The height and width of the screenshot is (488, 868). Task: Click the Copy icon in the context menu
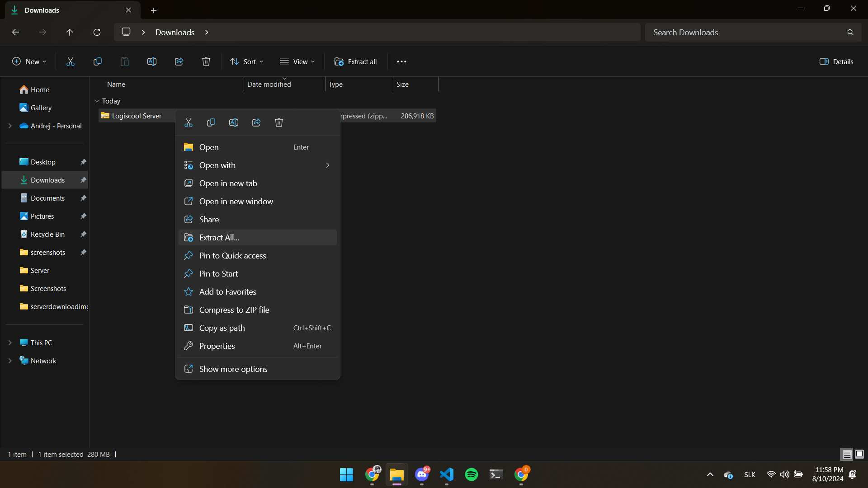211,122
